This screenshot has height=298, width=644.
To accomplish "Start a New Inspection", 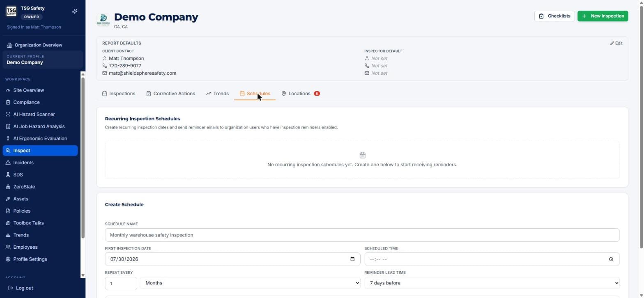I will (603, 16).
